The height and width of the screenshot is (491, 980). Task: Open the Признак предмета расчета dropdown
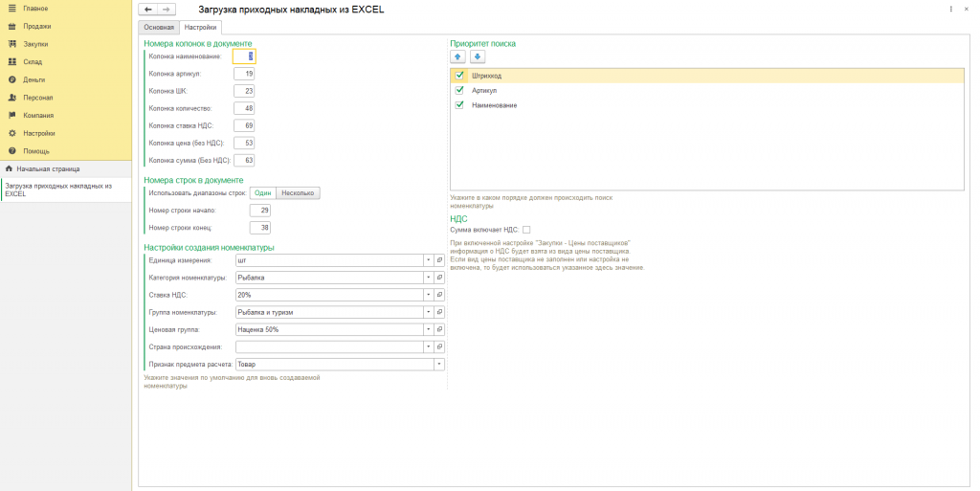tap(439, 365)
